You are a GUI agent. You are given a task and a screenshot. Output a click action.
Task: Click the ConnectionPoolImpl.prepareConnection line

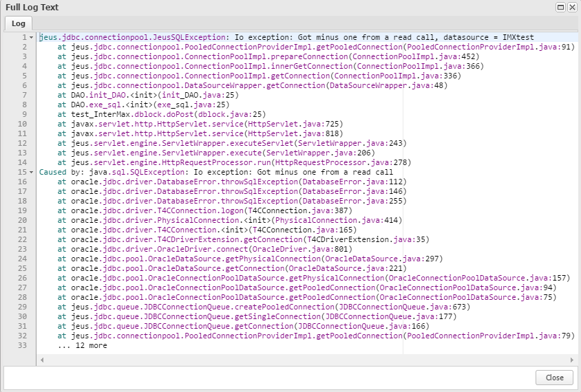click(x=268, y=56)
